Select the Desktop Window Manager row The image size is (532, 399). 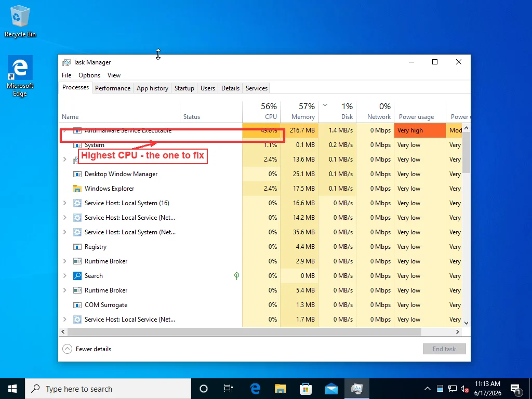[x=261, y=174]
